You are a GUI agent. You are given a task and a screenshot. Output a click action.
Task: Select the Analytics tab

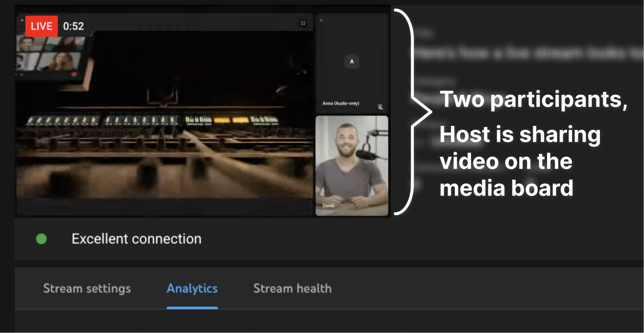point(192,289)
